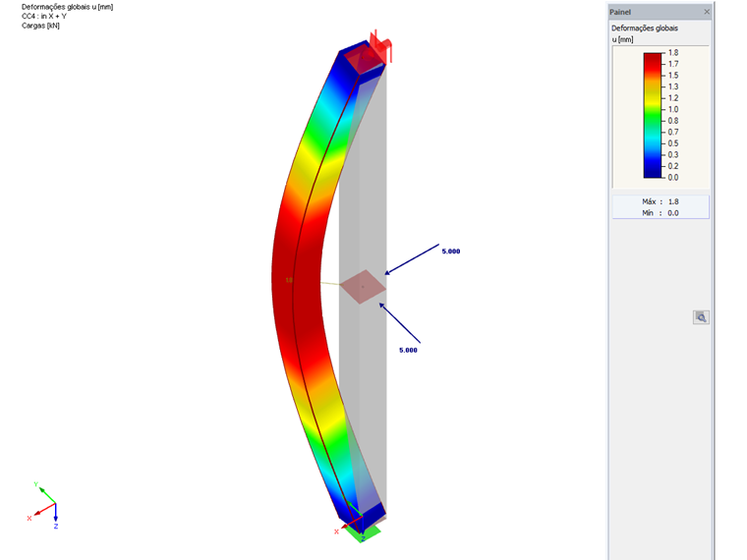
Task: Click the Máx : 1.8 value row
Action: click(661, 201)
